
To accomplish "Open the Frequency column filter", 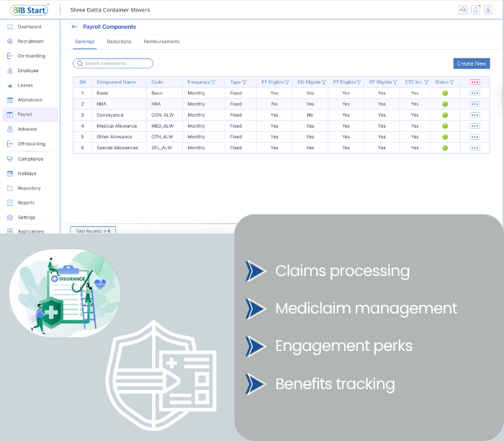I will click(213, 82).
